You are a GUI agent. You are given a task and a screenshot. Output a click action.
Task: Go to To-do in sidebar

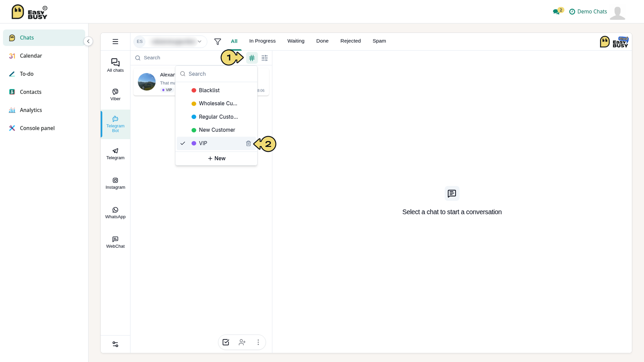pos(44,74)
